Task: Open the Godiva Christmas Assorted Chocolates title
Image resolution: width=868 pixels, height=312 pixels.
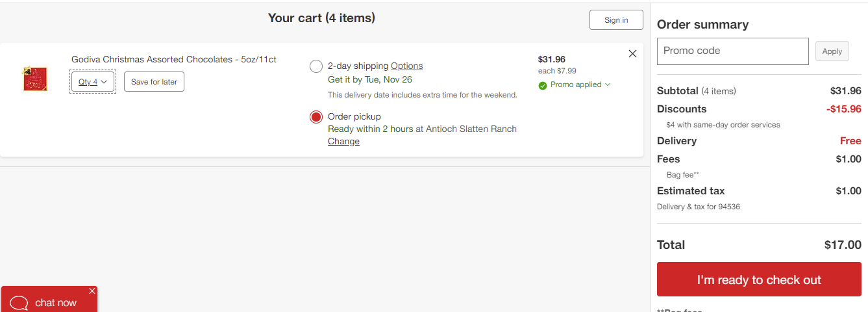Action: pyautogui.click(x=174, y=59)
